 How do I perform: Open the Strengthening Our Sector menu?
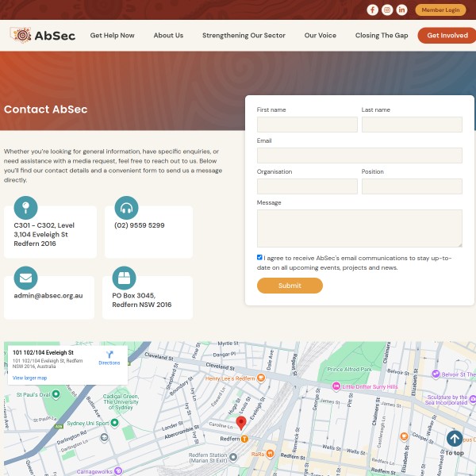pos(244,36)
